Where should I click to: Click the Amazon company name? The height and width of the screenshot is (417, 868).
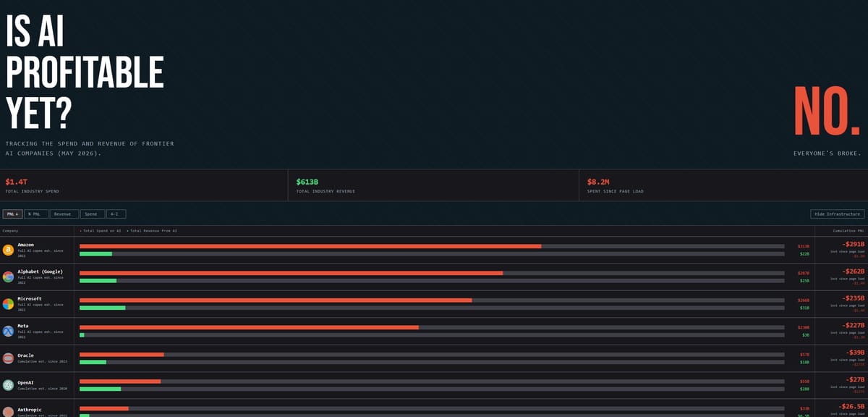(26, 245)
